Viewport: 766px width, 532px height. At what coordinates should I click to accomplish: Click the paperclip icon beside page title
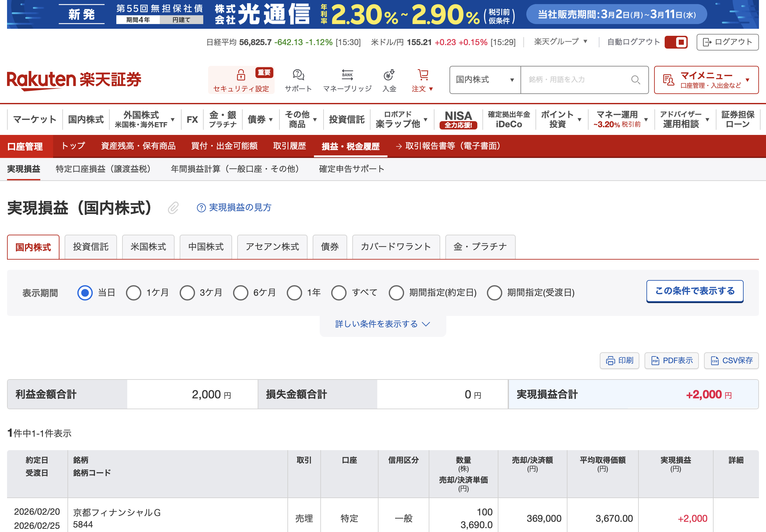(x=173, y=208)
